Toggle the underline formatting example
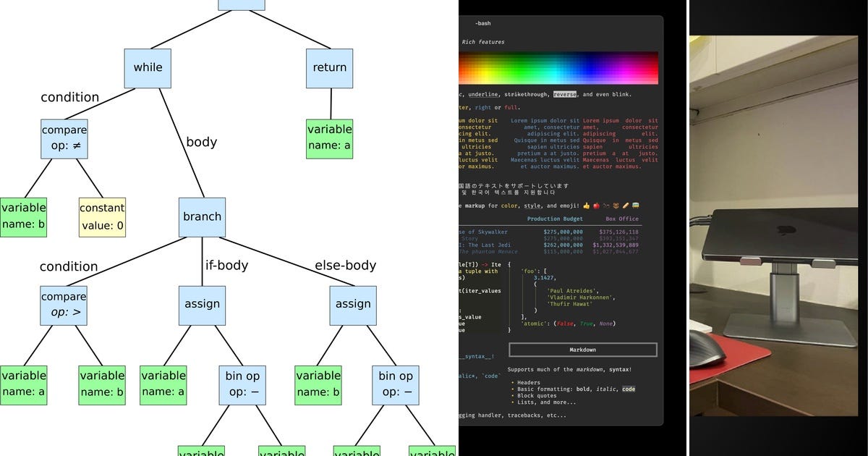The image size is (868, 456). coord(482,94)
